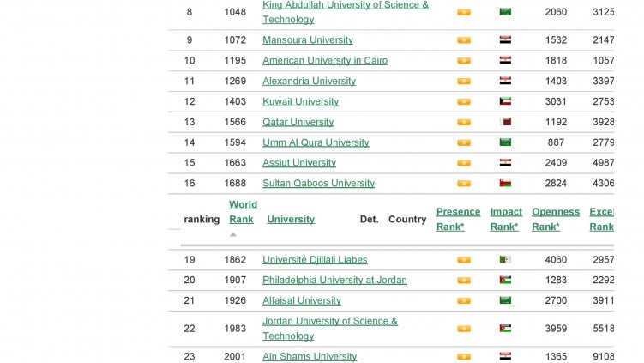
Task: Select presence rank value 887
Action: [x=556, y=142]
